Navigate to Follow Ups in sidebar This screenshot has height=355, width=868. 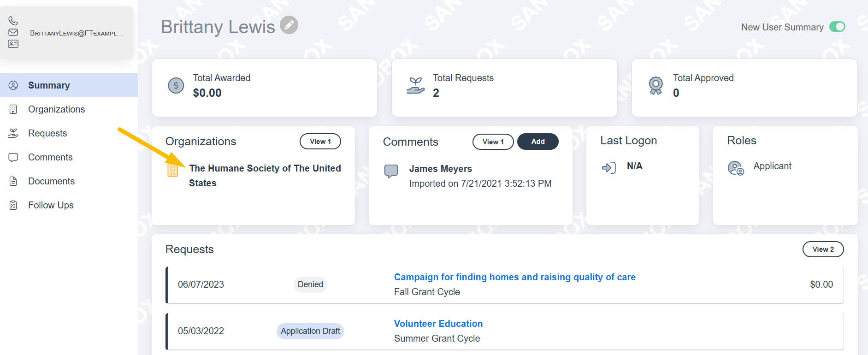point(69,205)
